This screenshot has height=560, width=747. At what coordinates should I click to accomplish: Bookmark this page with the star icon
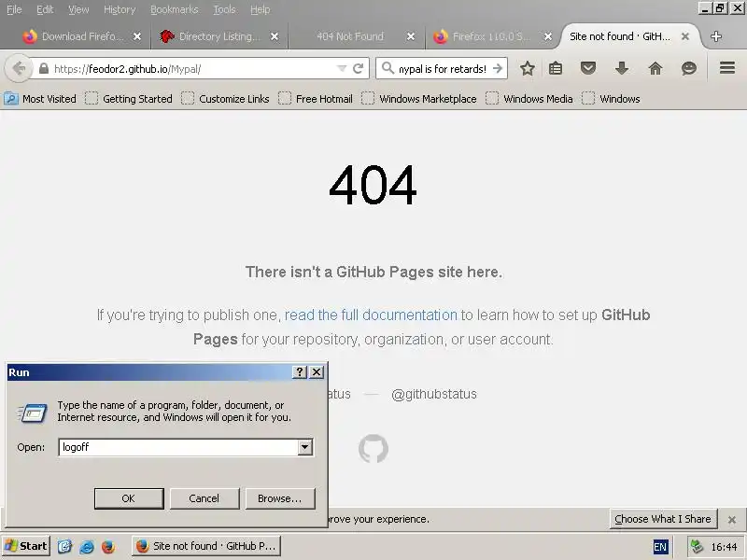527,68
